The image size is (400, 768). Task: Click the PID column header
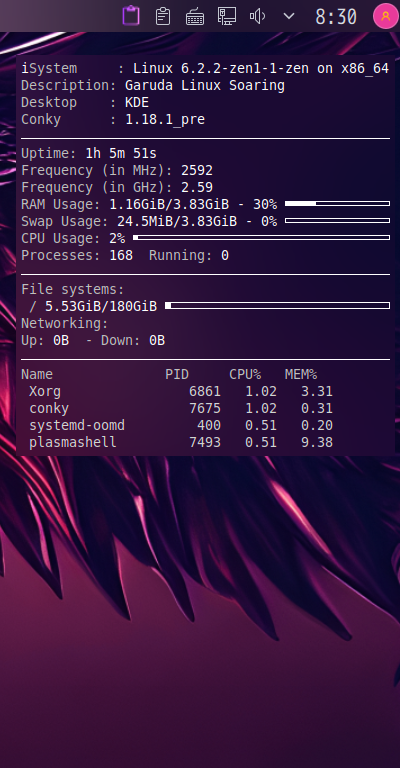pyautogui.click(x=177, y=375)
